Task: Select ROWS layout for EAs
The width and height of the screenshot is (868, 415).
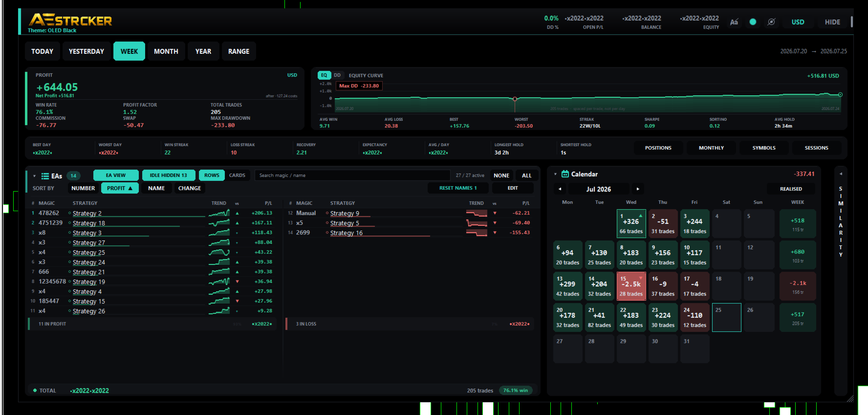Action: tap(212, 175)
